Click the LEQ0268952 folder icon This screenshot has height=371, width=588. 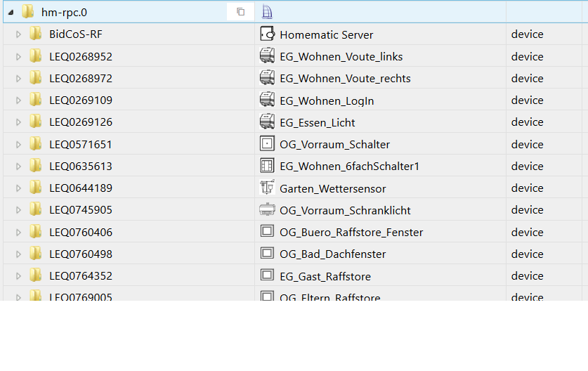click(36, 56)
